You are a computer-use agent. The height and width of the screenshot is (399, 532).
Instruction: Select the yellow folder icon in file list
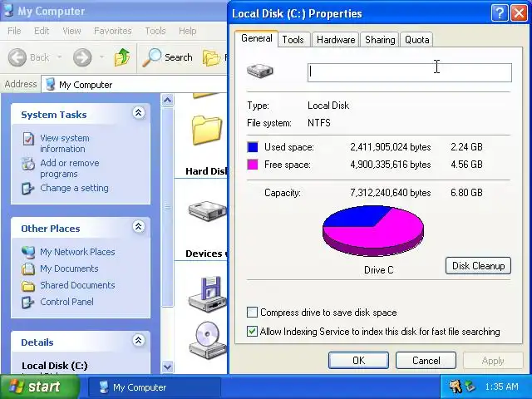pyautogui.click(x=207, y=130)
